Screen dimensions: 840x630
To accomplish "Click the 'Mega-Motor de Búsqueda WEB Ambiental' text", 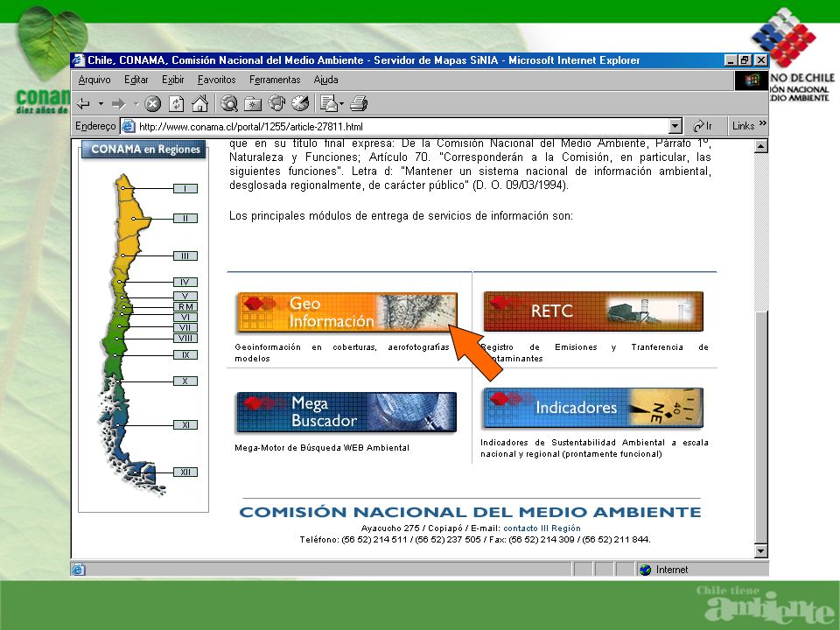I will (322, 448).
